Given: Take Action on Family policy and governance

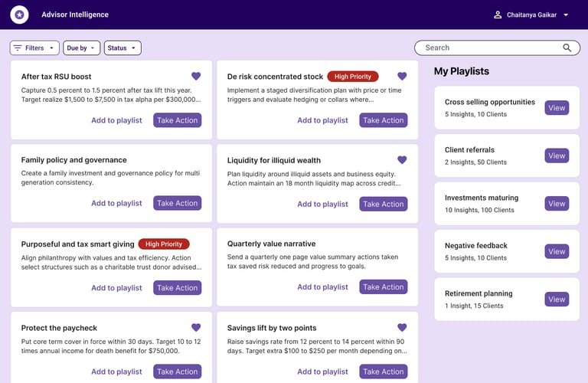Looking at the screenshot, I should (x=177, y=203).
